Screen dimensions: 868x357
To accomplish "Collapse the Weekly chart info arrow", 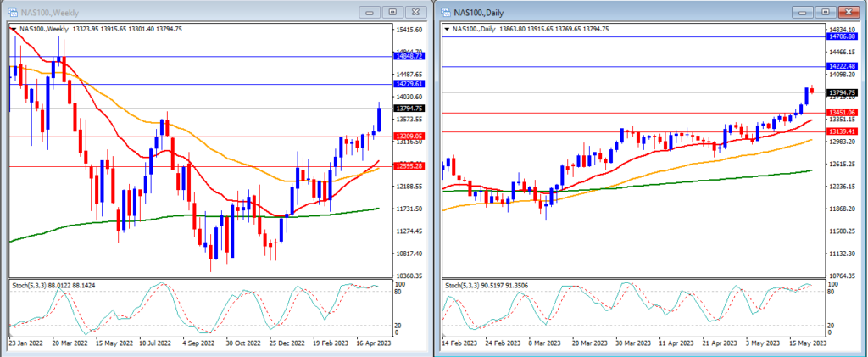I will [13, 29].
